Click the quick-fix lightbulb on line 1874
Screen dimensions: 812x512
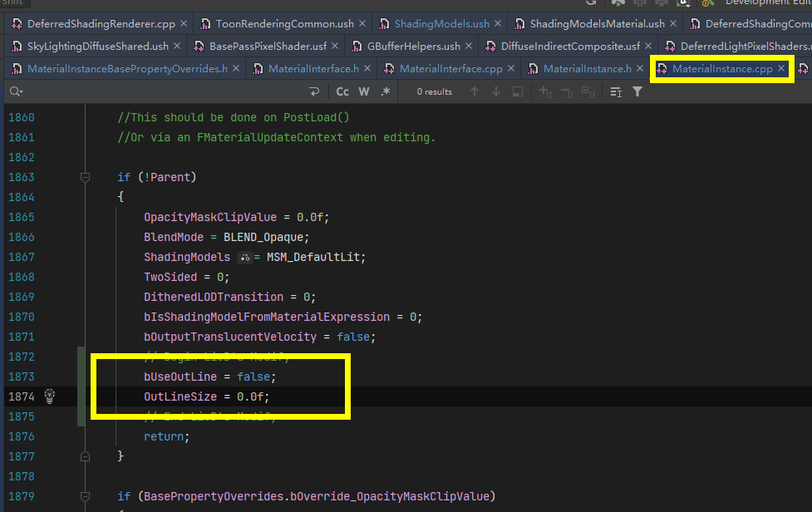pos(49,396)
